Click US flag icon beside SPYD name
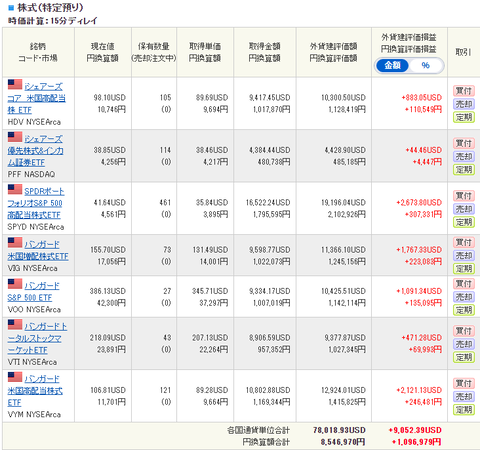The height and width of the screenshot is (450, 480). [15, 189]
